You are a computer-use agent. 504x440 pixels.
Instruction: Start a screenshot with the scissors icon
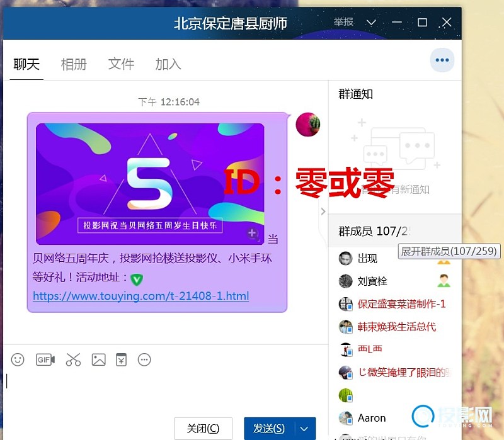[73, 359]
